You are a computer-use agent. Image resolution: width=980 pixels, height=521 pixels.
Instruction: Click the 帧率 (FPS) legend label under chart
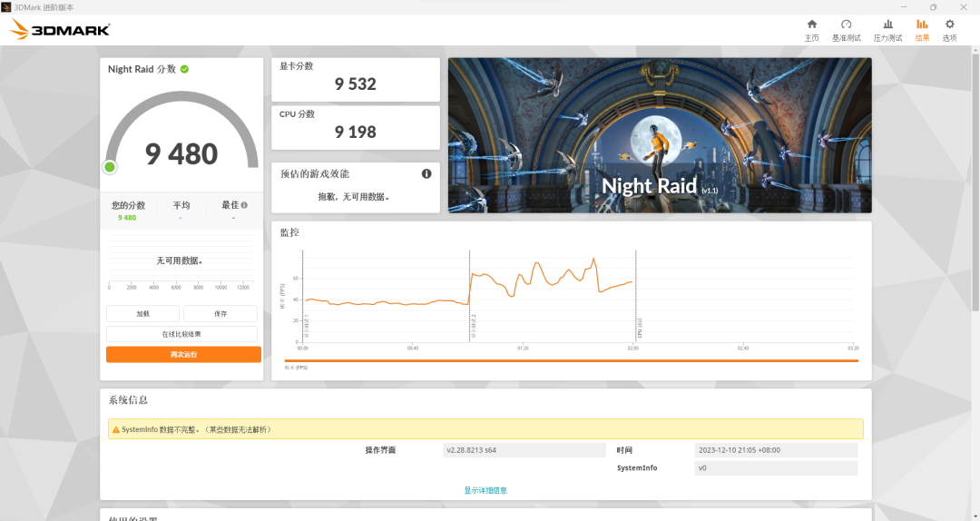[296, 368]
